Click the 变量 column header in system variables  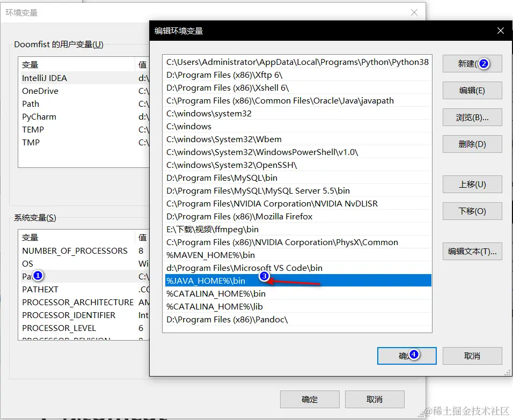pyautogui.click(x=77, y=237)
